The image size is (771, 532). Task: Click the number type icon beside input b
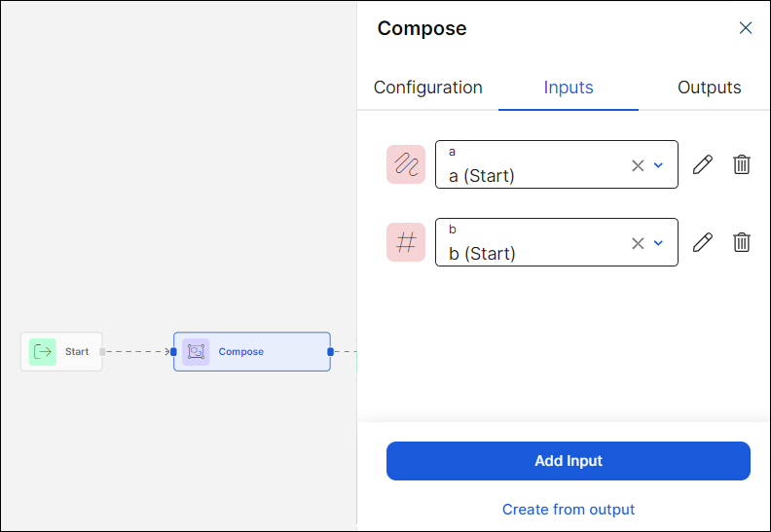(406, 242)
